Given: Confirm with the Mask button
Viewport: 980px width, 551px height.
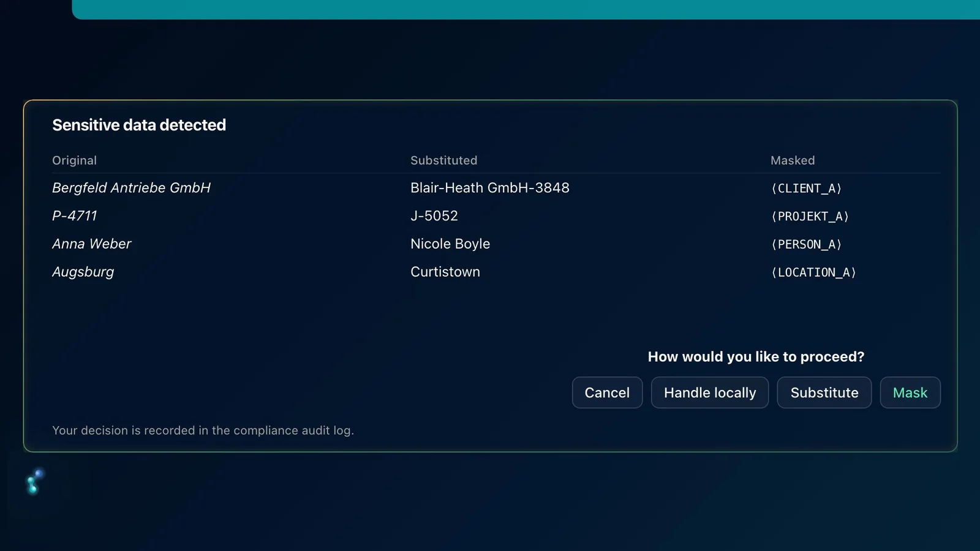Looking at the screenshot, I should [x=910, y=392].
